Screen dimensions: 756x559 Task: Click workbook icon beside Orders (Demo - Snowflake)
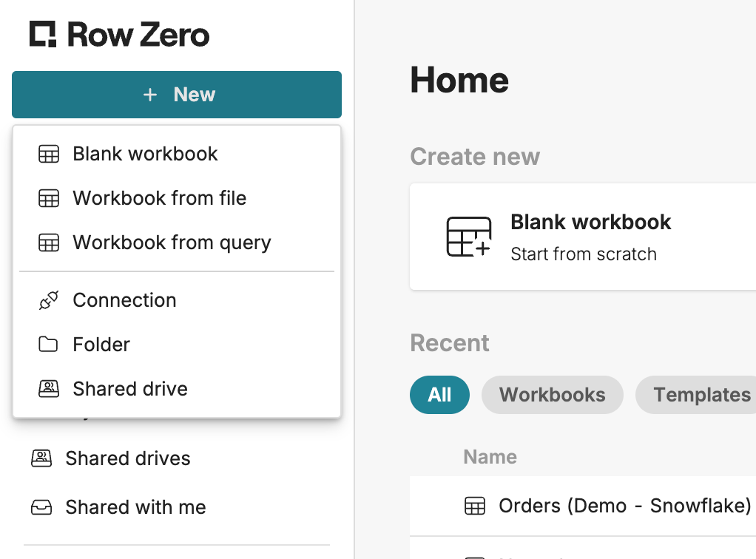tap(475, 506)
